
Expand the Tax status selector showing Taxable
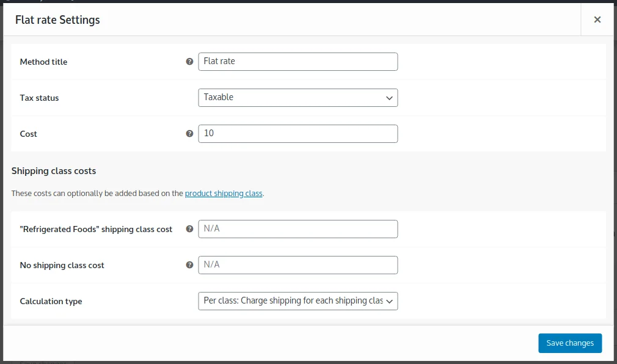click(298, 98)
